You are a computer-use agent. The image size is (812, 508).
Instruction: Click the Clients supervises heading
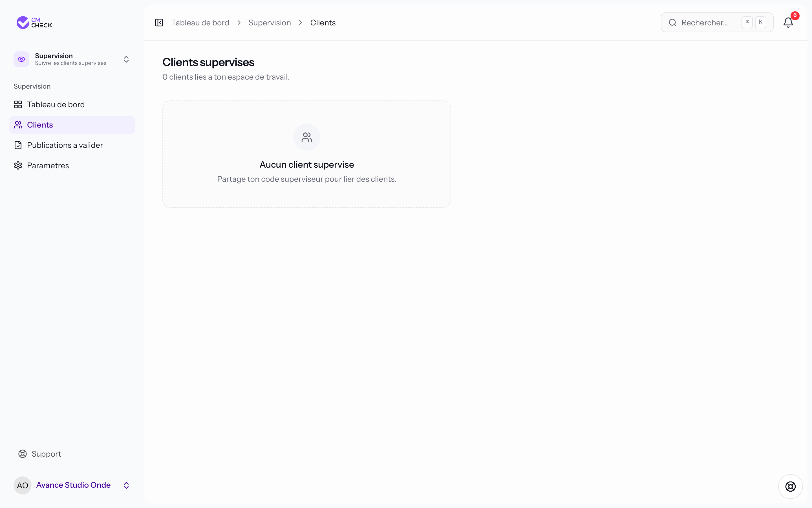tap(208, 62)
